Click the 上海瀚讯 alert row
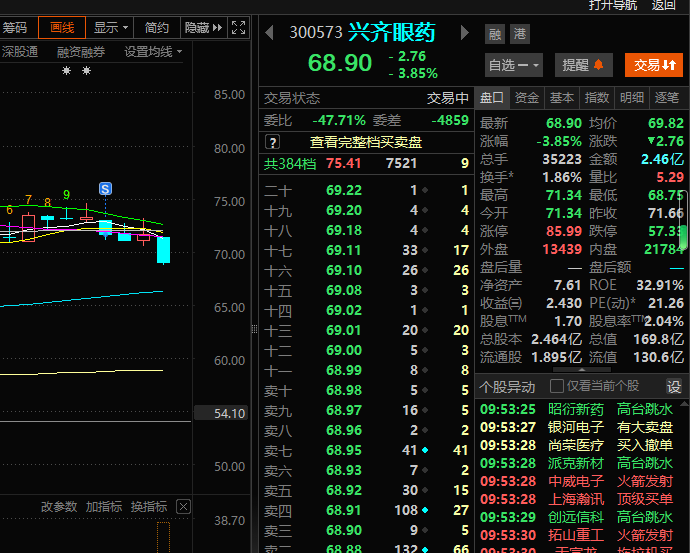The width and height of the screenshot is (690, 553). click(x=576, y=499)
